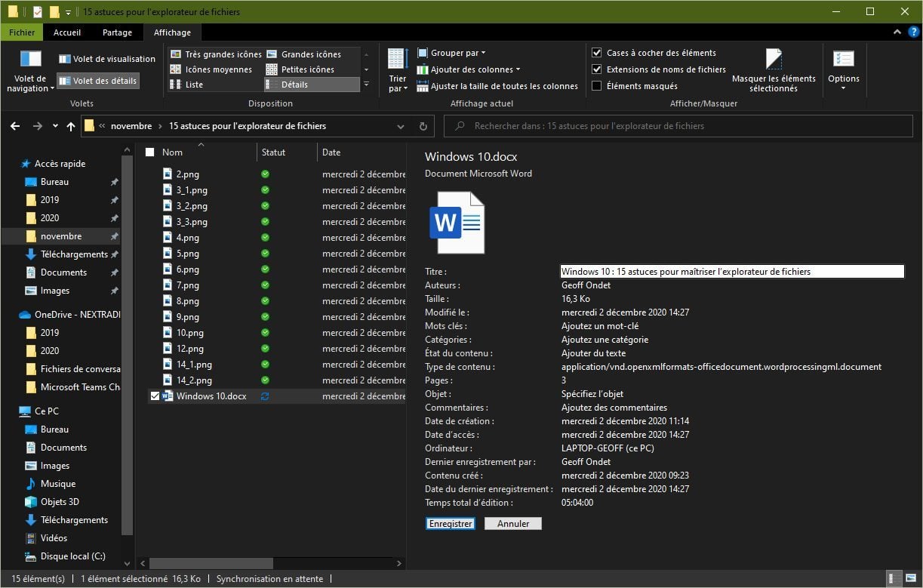Refresh the address bar location
The width and height of the screenshot is (923, 588).
tap(423, 126)
